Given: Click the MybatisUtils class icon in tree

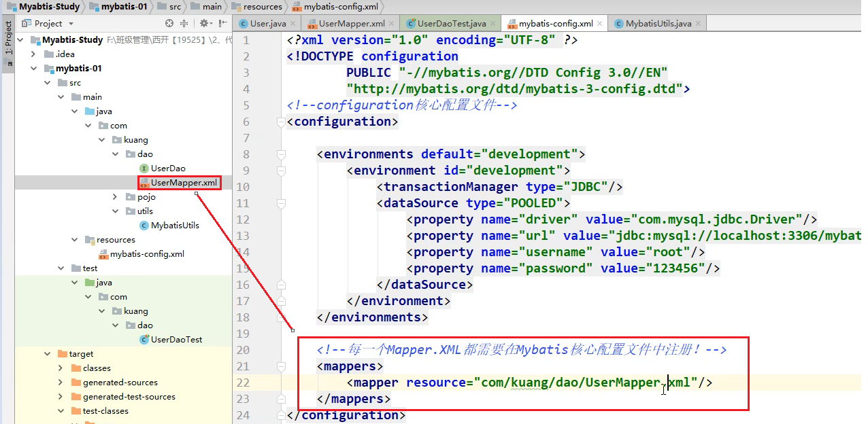Looking at the screenshot, I should [144, 226].
